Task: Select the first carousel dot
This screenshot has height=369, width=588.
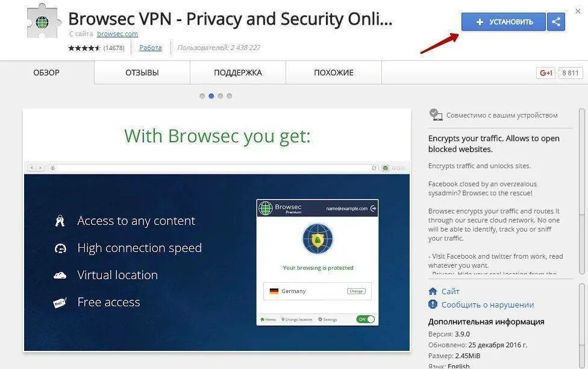Action: click(x=202, y=96)
